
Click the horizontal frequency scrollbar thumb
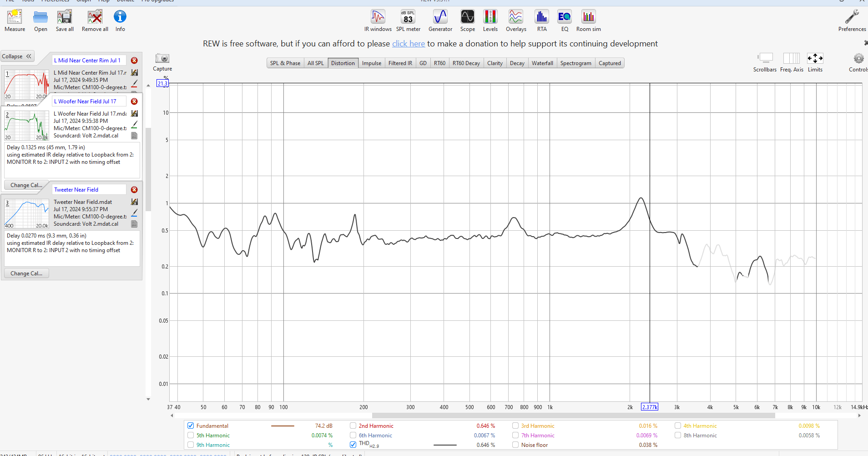(573, 415)
